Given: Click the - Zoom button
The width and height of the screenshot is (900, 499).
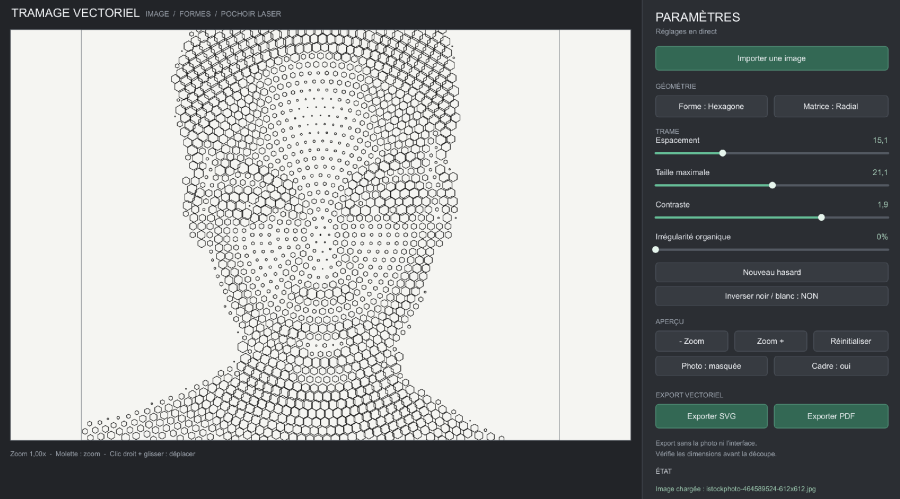Looking at the screenshot, I should tap(692, 341).
